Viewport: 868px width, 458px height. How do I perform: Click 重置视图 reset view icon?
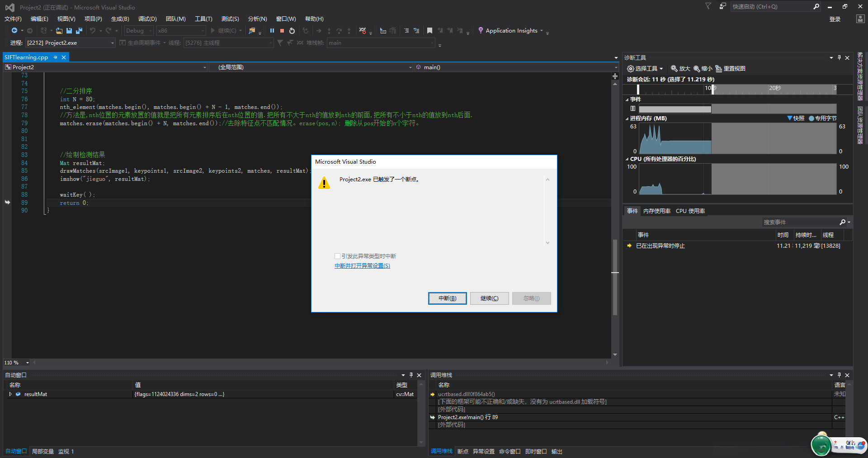point(718,69)
